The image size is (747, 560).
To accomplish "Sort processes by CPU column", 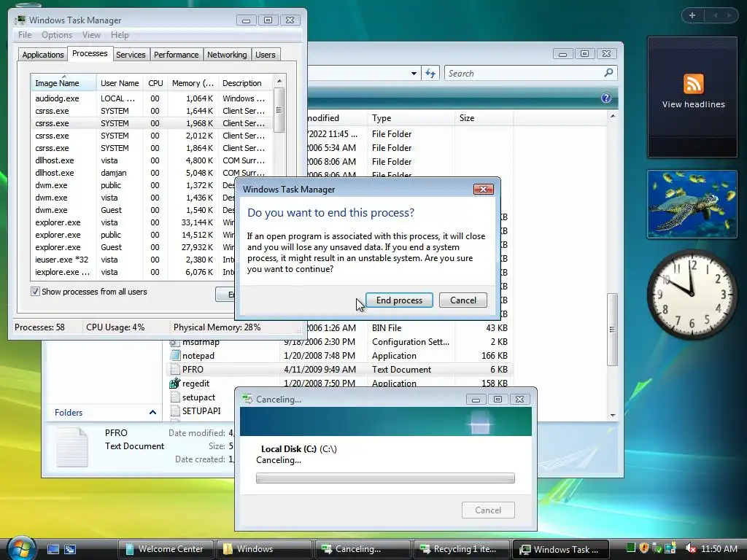I will click(x=155, y=83).
